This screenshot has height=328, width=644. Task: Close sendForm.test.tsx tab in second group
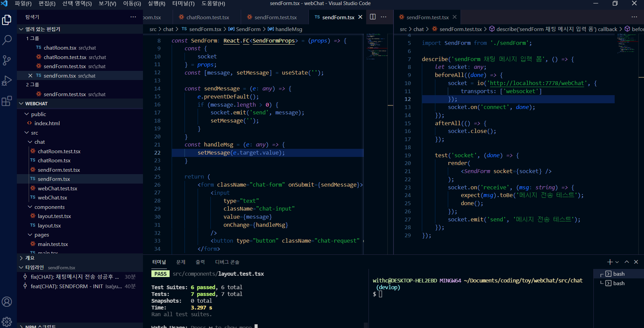[x=455, y=17]
